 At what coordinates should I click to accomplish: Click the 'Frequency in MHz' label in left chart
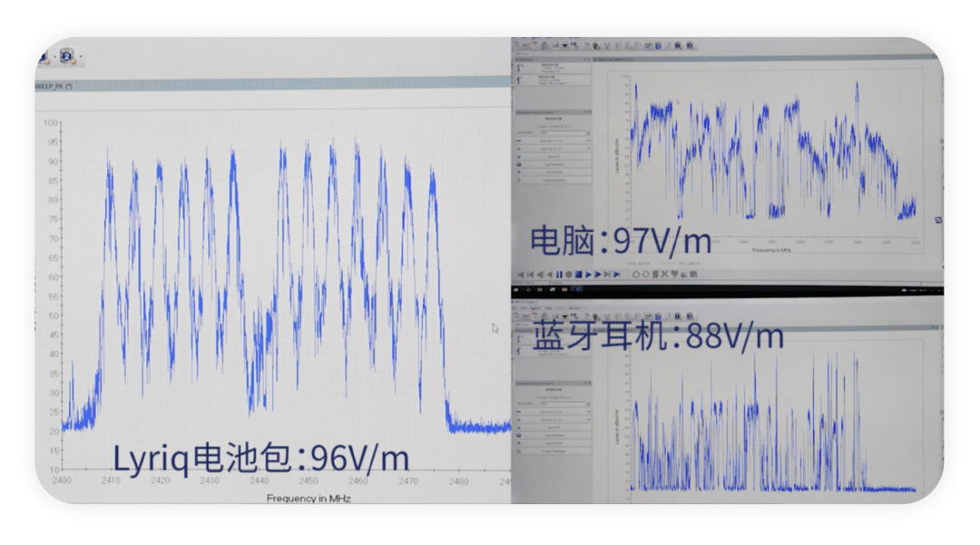click(x=309, y=498)
